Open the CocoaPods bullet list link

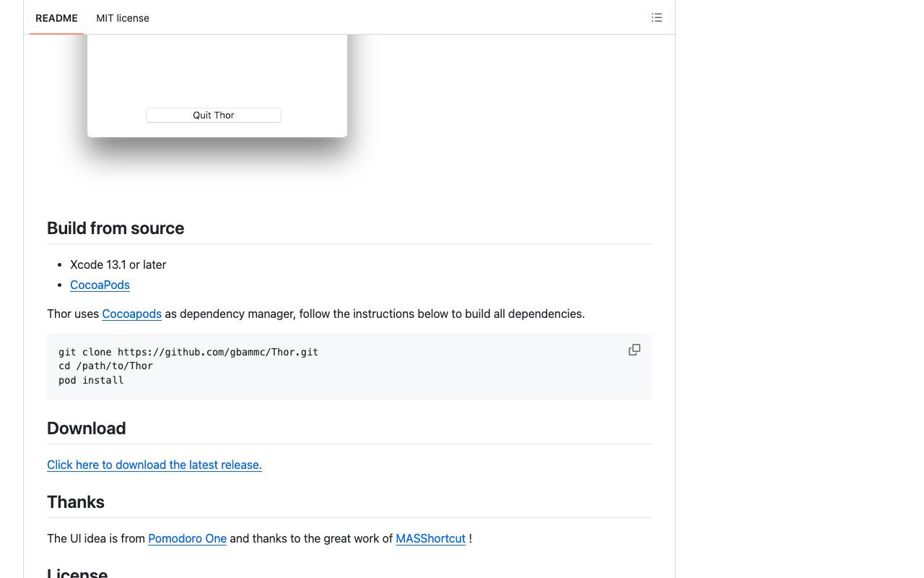click(100, 285)
